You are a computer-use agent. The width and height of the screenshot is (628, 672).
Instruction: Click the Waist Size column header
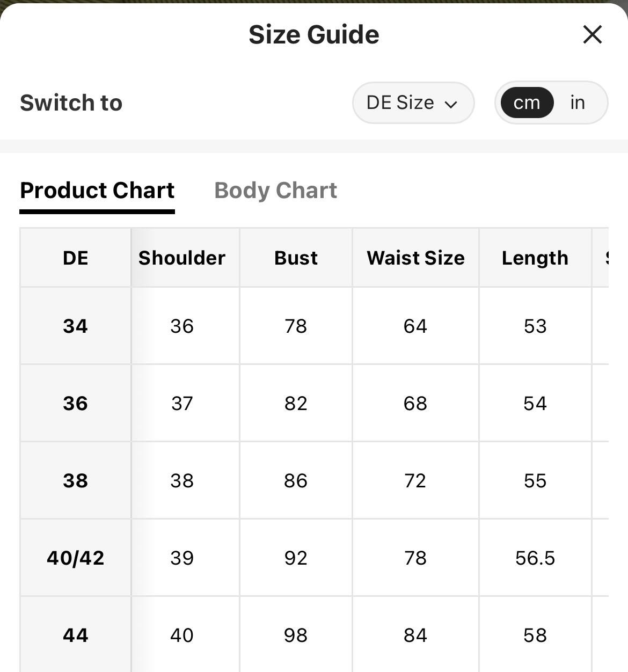(x=415, y=258)
